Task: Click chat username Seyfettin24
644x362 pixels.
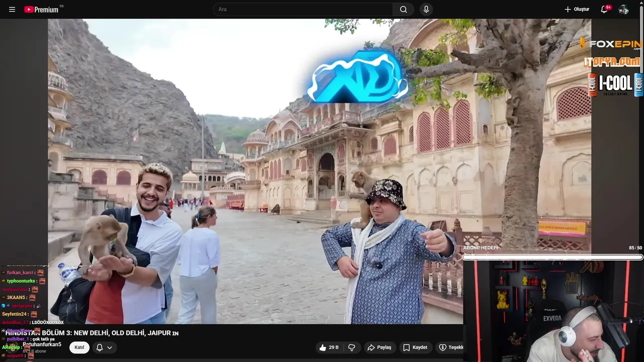Action: 14,314
